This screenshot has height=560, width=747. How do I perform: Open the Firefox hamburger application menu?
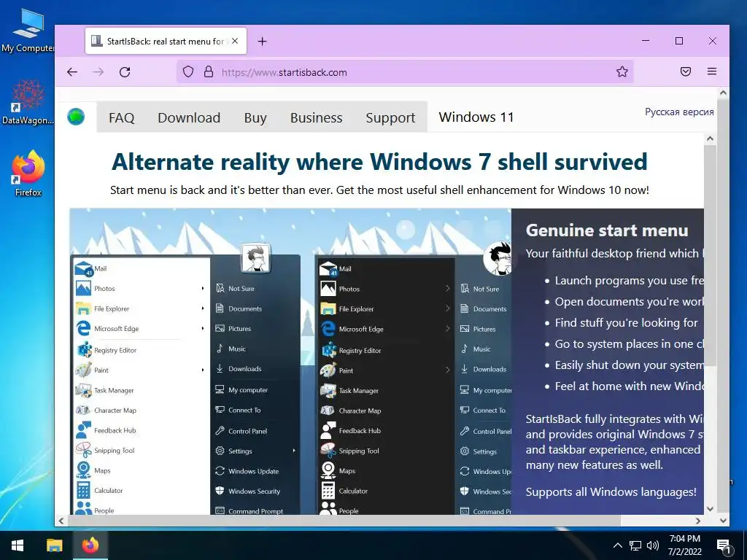coord(712,71)
